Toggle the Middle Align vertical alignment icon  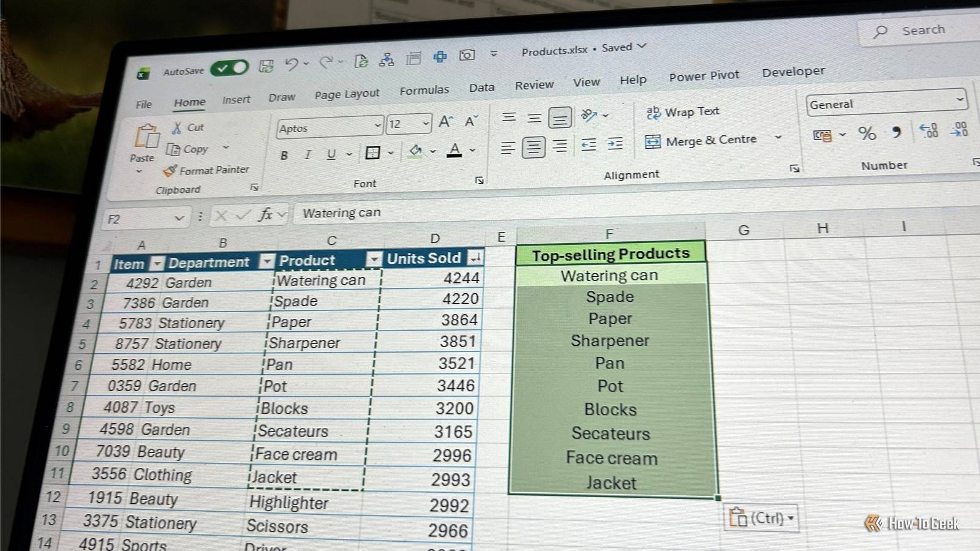534,118
